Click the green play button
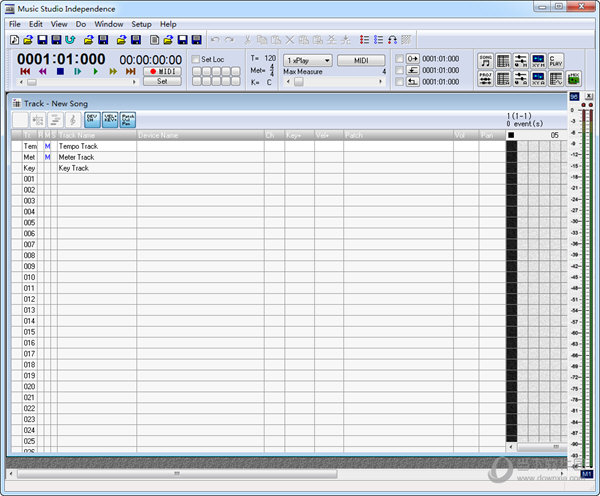Image resolution: width=600 pixels, height=496 pixels. pyautogui.click(x=96, y=71)
